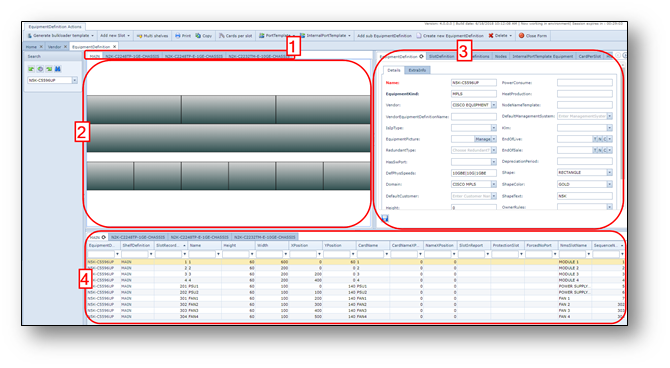Click Cards per slot toolbar item
The height and width of the screenshot is (368, 670).
coord(235,36)
